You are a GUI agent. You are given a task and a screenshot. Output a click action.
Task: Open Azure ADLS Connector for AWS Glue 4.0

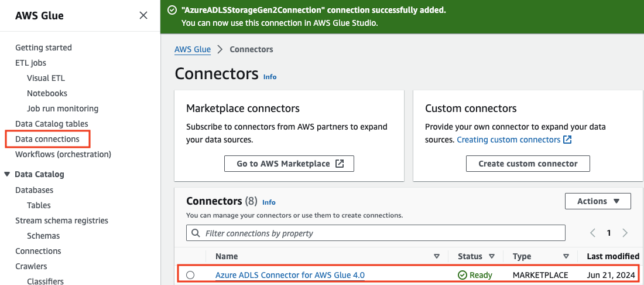(x=290, y=275)
